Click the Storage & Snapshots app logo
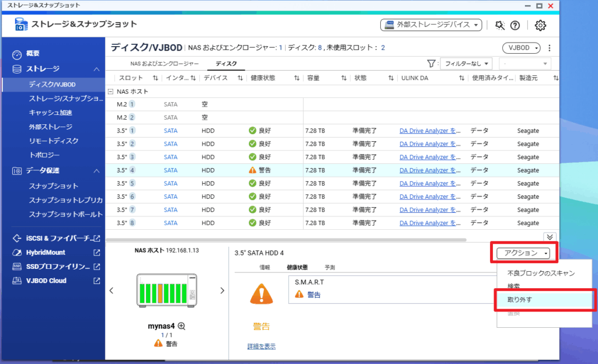This screenshot has height=364, width=598. pos(21,24)
